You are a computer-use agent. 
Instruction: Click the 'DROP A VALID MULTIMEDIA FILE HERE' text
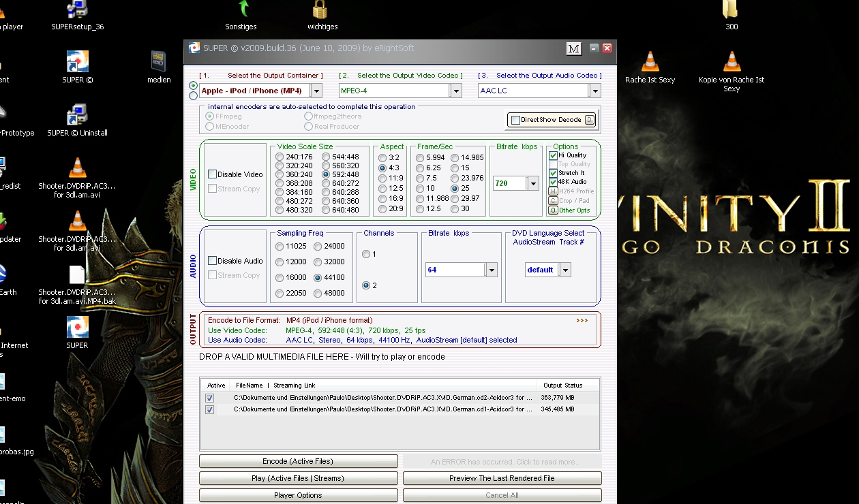322,357
